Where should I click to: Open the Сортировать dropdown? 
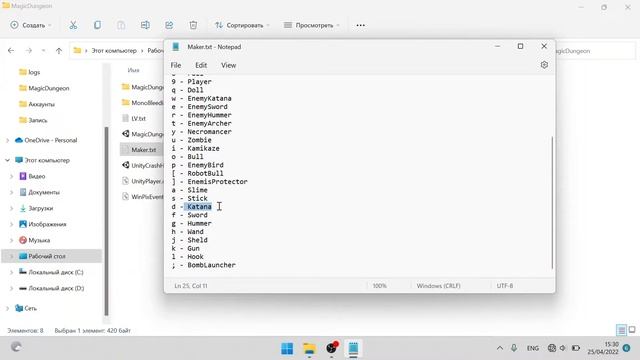[x=242, y=25]
